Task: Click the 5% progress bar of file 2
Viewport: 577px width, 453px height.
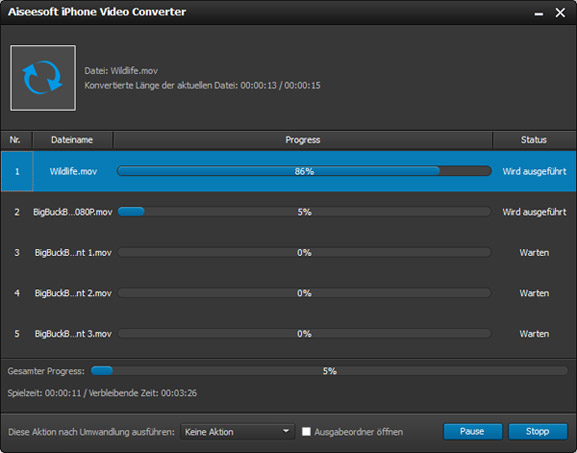Action: point(304,212)
